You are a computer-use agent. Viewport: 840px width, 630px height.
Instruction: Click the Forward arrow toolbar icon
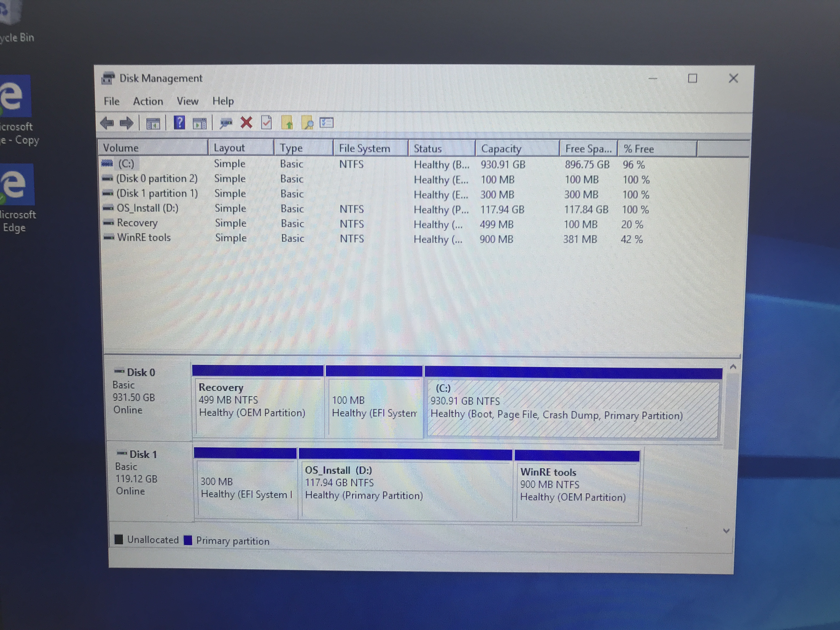tap(127, 123)
